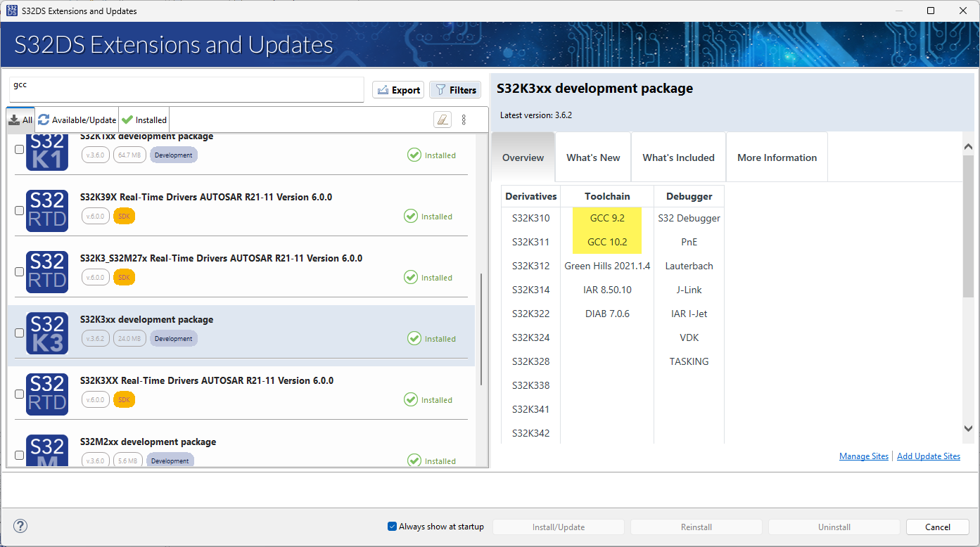Tick checkbox for S32K3XX Real-Time Drivers
980x547 pixels.
pyautogui.click(x=19, y=394)
